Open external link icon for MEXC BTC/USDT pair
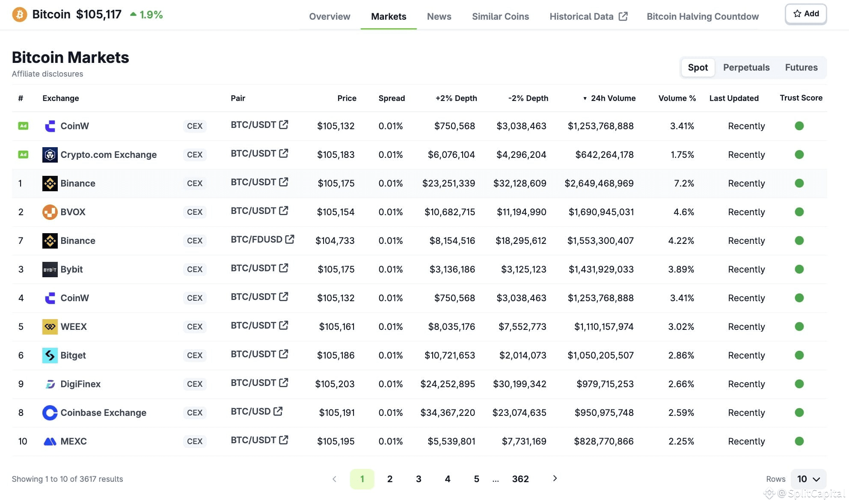 [284, 440]
